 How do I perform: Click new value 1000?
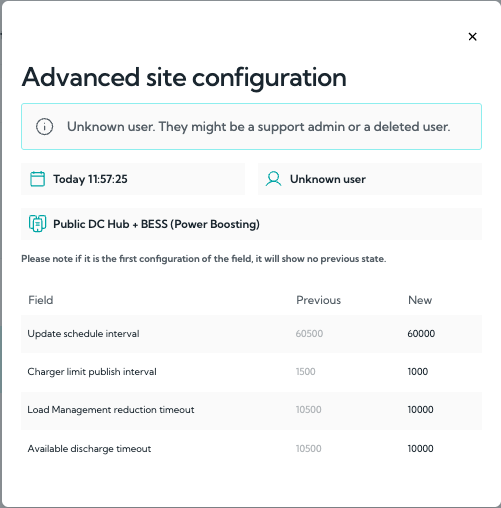418,372
